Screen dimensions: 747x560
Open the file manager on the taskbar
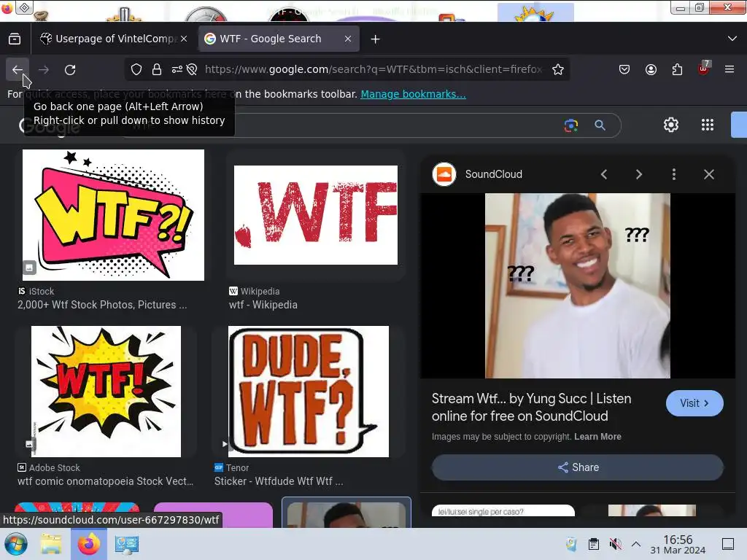tap(51, 544)
